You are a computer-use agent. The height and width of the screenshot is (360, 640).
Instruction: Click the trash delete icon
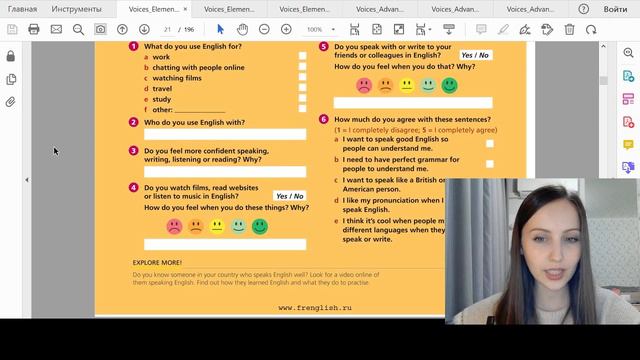(569, 29)
